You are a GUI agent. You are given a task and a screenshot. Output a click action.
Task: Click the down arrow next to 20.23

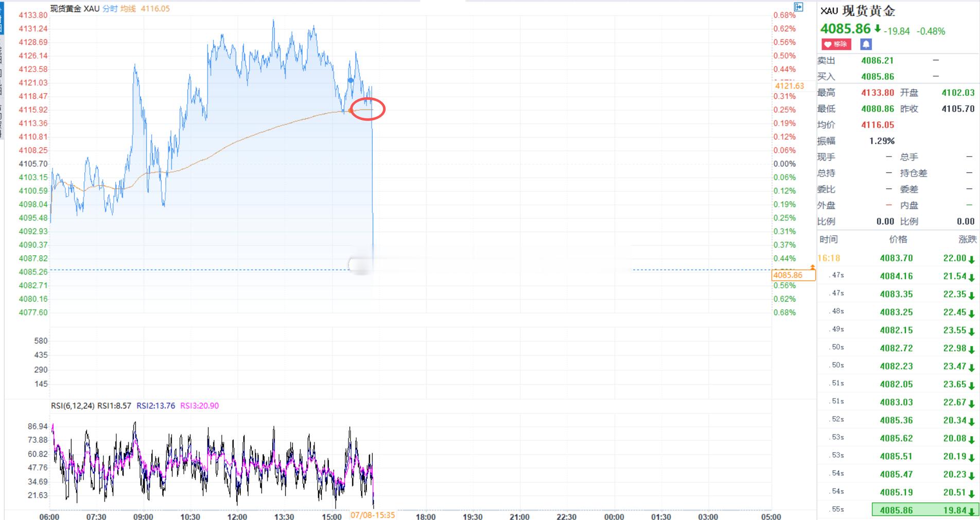coord(971,476)
